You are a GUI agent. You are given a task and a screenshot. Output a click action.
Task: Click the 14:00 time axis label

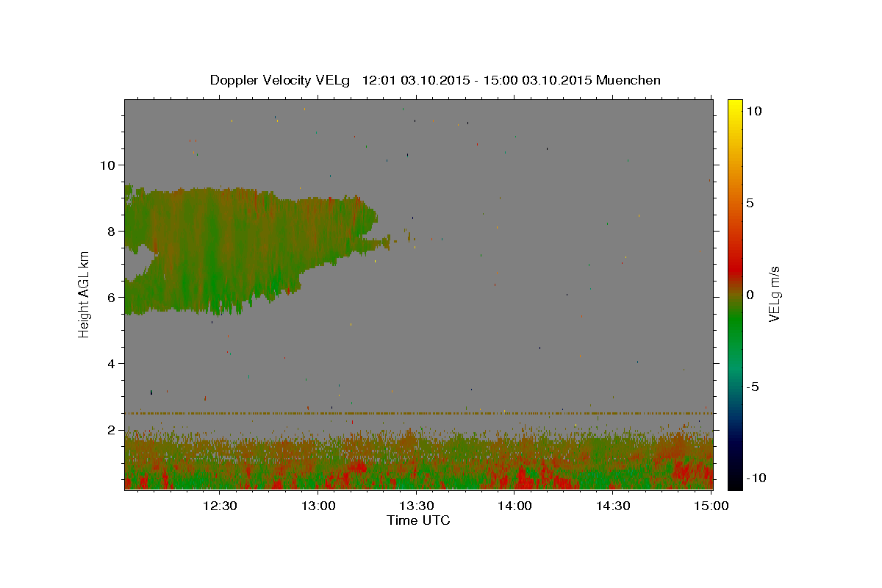coord(514,506)
